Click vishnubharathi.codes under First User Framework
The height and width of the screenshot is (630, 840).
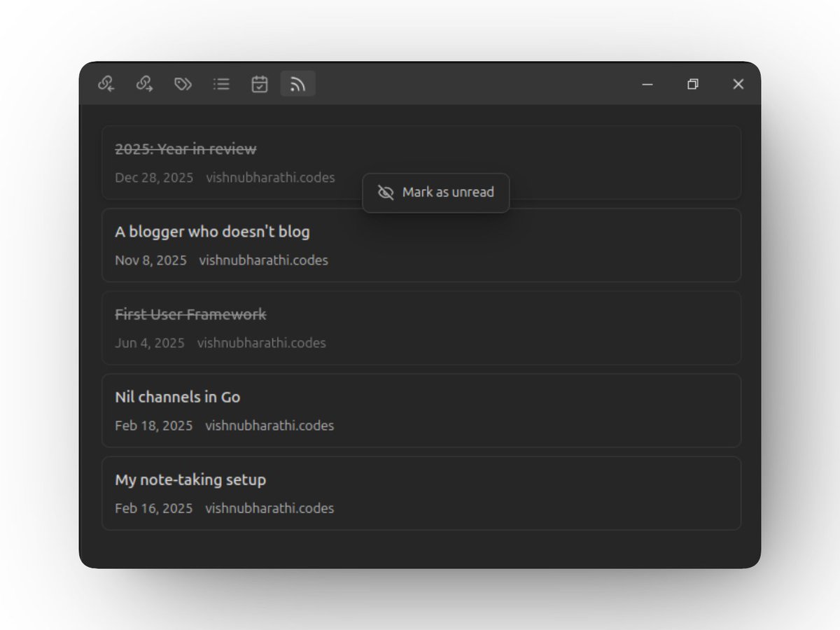click(x=262, y=343)
